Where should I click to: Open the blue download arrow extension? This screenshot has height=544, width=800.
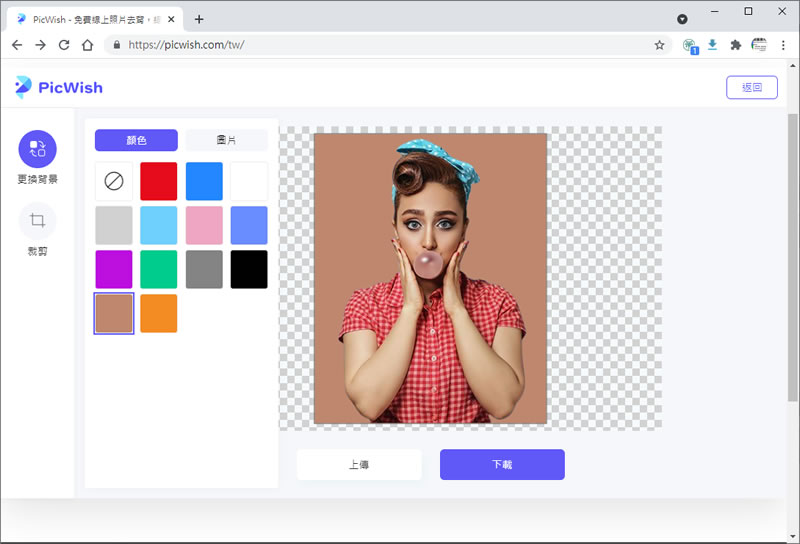712,45
